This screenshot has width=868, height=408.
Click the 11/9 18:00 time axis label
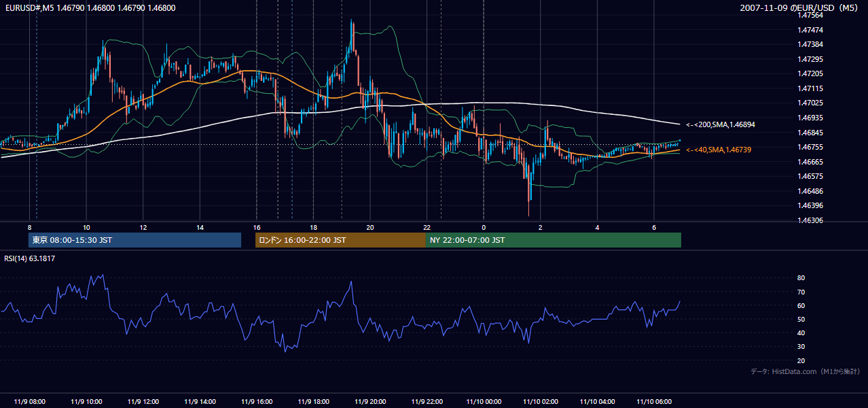pos(313,401)
